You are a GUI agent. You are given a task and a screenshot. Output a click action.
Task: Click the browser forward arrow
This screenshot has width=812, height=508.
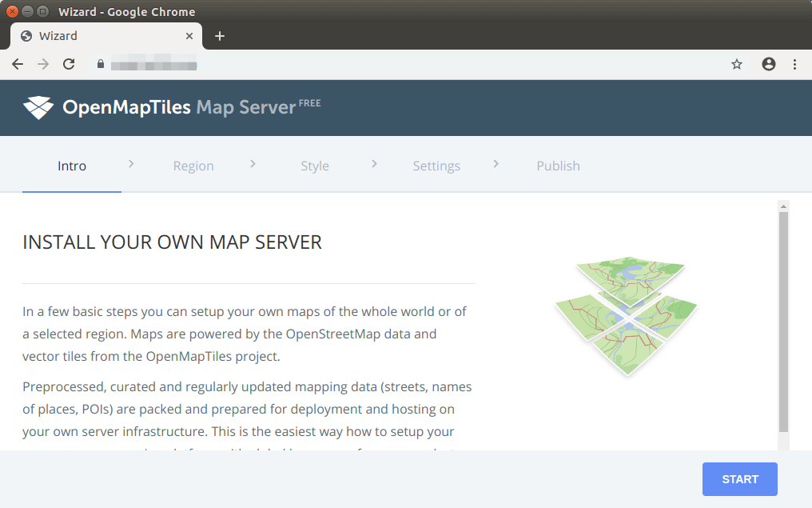[43, 64]
